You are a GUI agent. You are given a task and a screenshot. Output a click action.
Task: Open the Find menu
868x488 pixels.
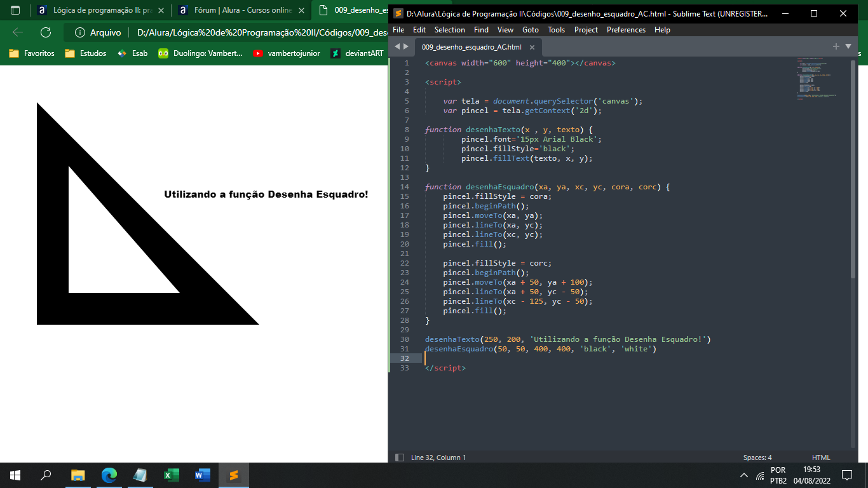(481, 30)
